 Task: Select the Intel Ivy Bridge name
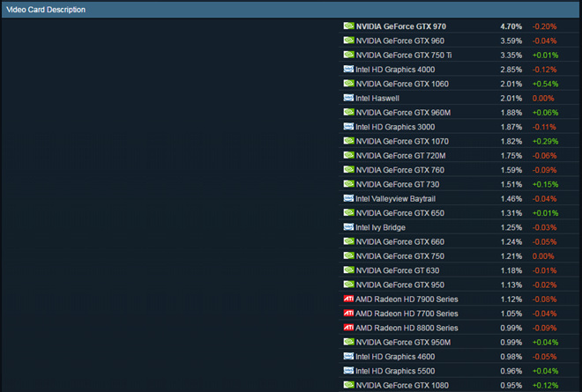pos(380,227)
